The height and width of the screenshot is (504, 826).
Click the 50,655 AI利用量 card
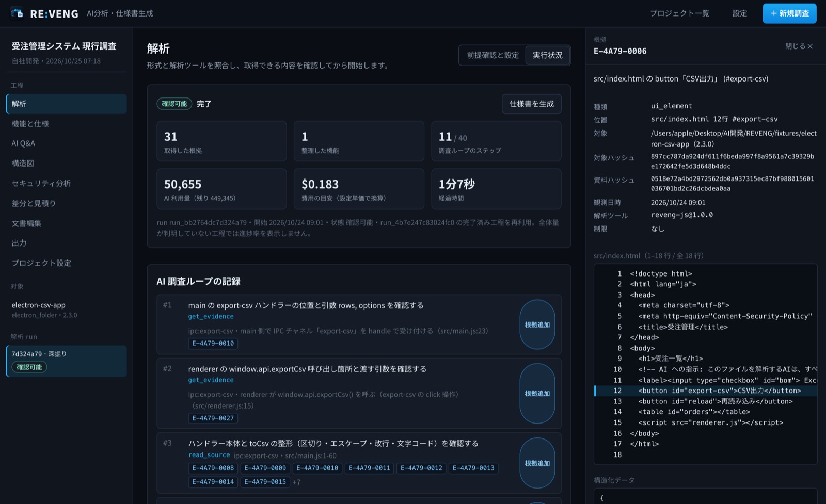(x=221, y=189)
